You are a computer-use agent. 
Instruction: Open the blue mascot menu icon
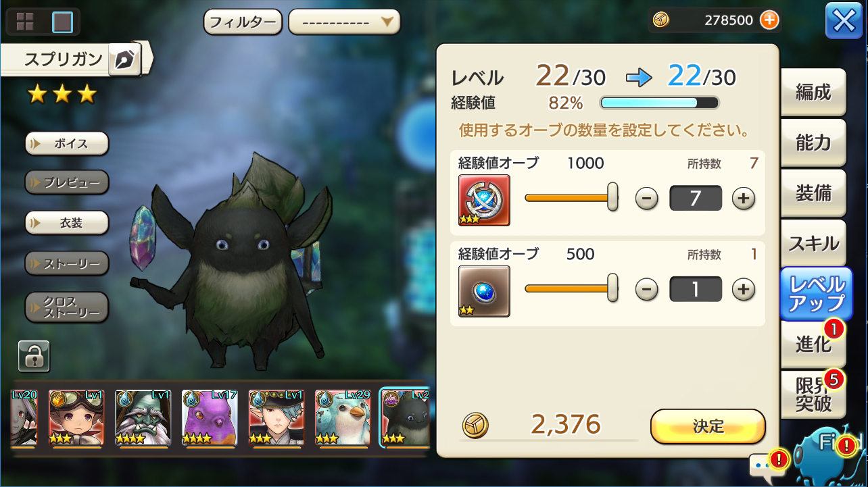[829, 456]
